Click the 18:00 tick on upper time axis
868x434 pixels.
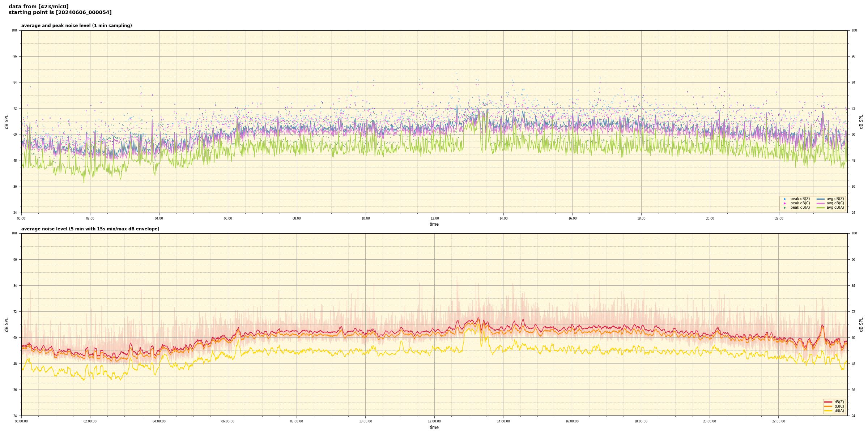coord(641,218)
